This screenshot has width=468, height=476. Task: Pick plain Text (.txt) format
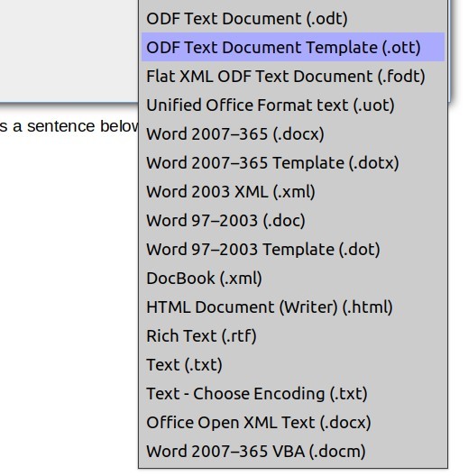293,364
